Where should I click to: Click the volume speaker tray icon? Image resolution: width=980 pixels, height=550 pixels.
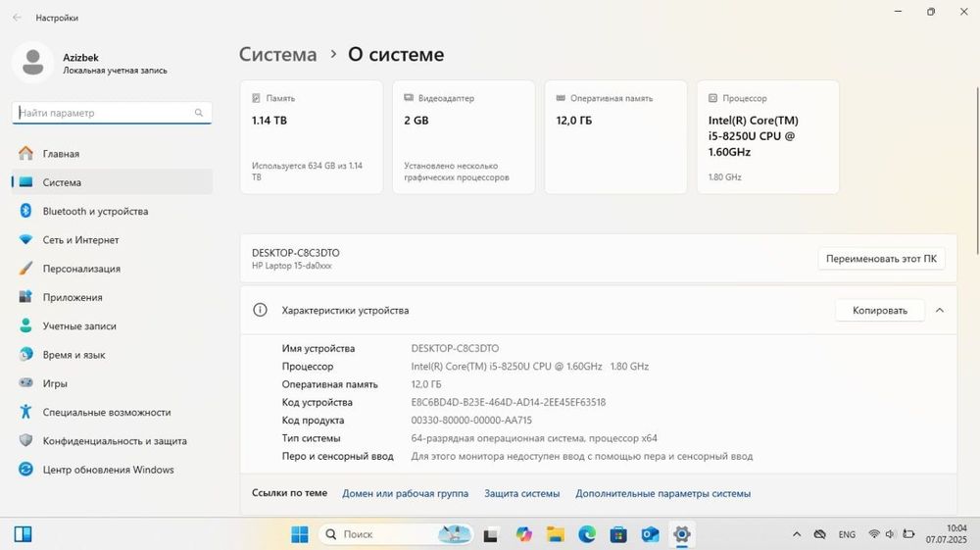[890, 534]
